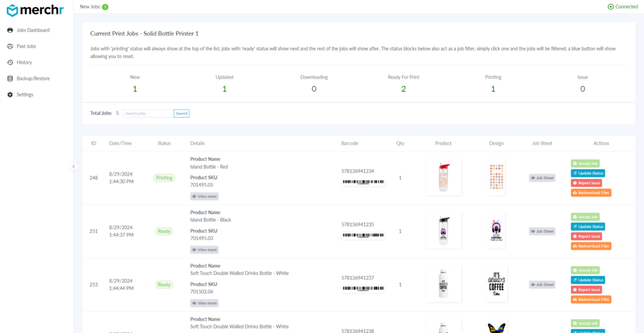The image size is (644, 333).
Task: Select SKU text 701495.05
Action: (202, 185)
